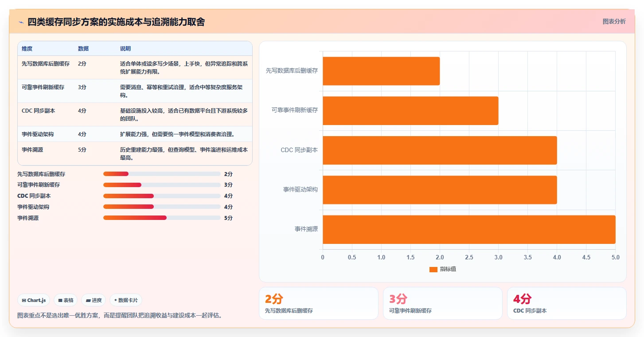
Task: Click the 指标值 legend text
Action: (x=448, y=269)
